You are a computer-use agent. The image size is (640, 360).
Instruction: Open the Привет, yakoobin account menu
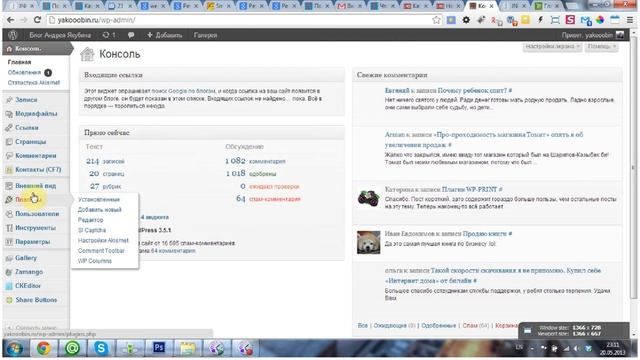coord(593,35)
